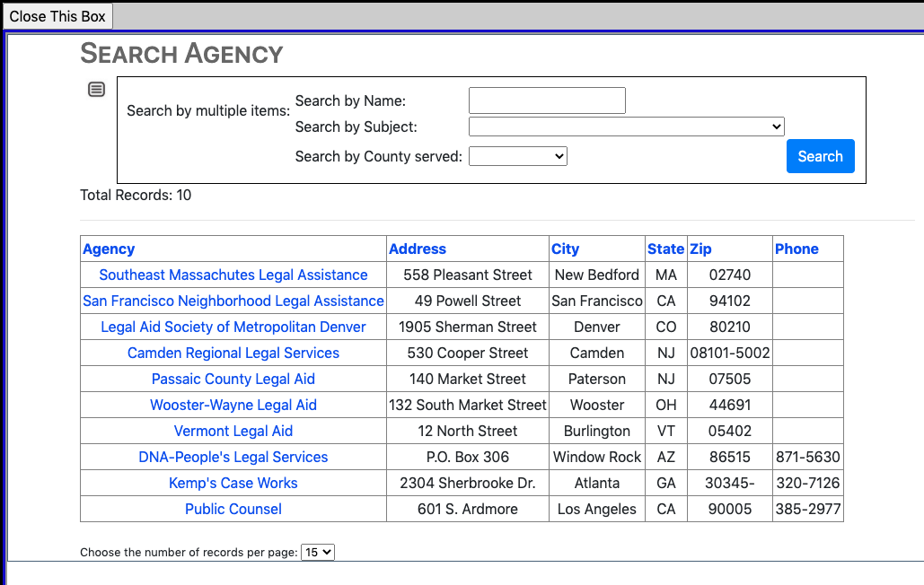
Task: Open Southeast Massachutes Legal Assistance link
Action: click(233, 275)
